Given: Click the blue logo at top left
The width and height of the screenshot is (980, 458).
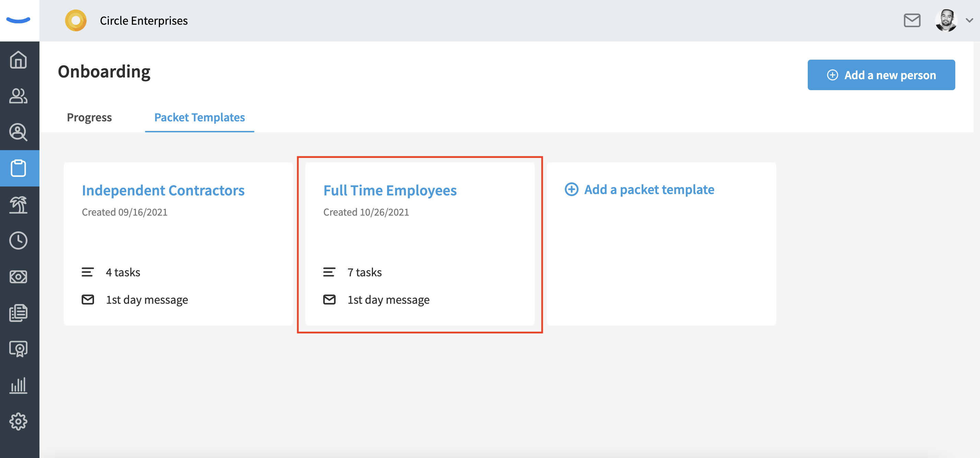Looking at the screenshot, I should [x=18, y=20].
